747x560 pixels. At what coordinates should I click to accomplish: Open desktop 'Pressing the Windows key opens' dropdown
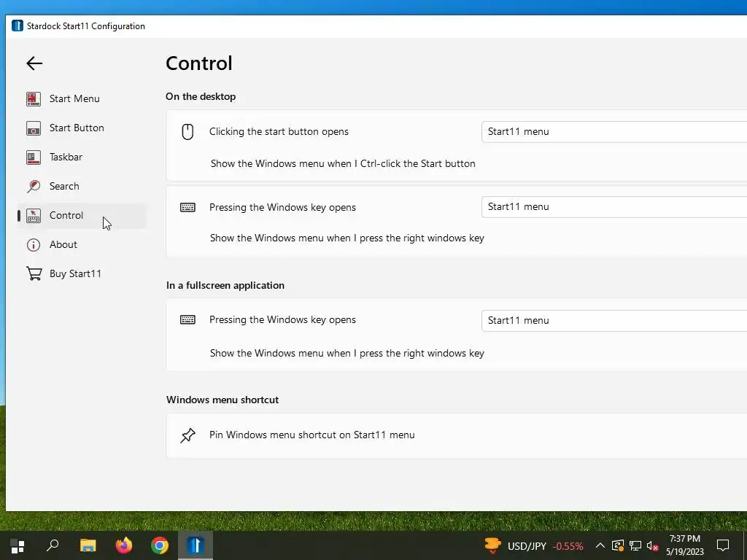614,207
